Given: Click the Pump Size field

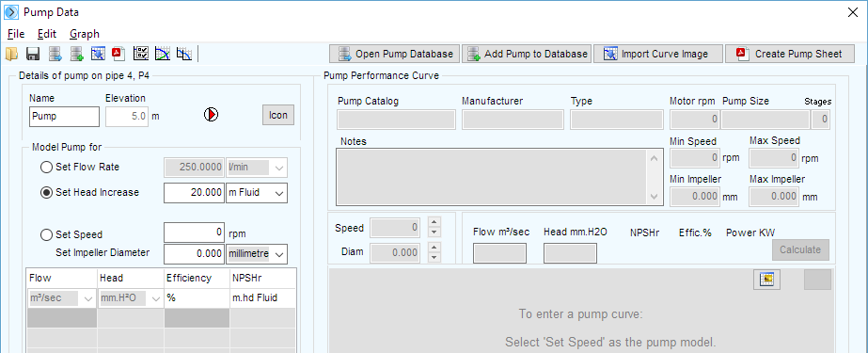Looking at the screenshot, I should point(765,120).
